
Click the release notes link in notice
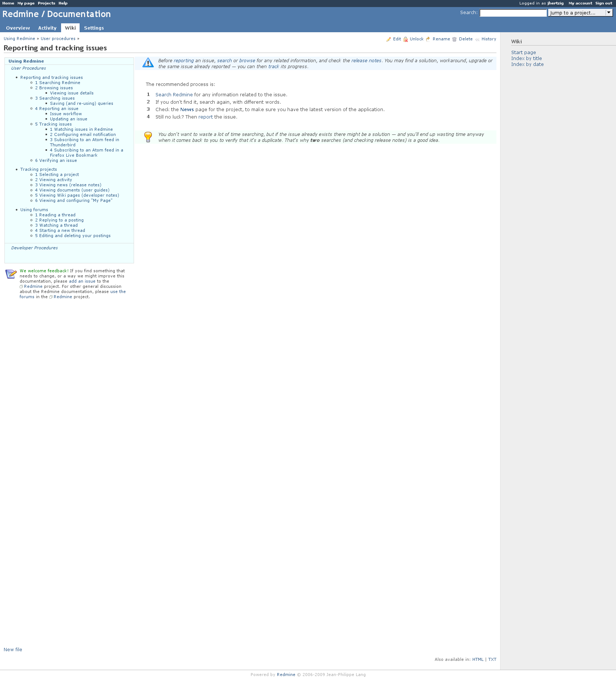point(366,61)
